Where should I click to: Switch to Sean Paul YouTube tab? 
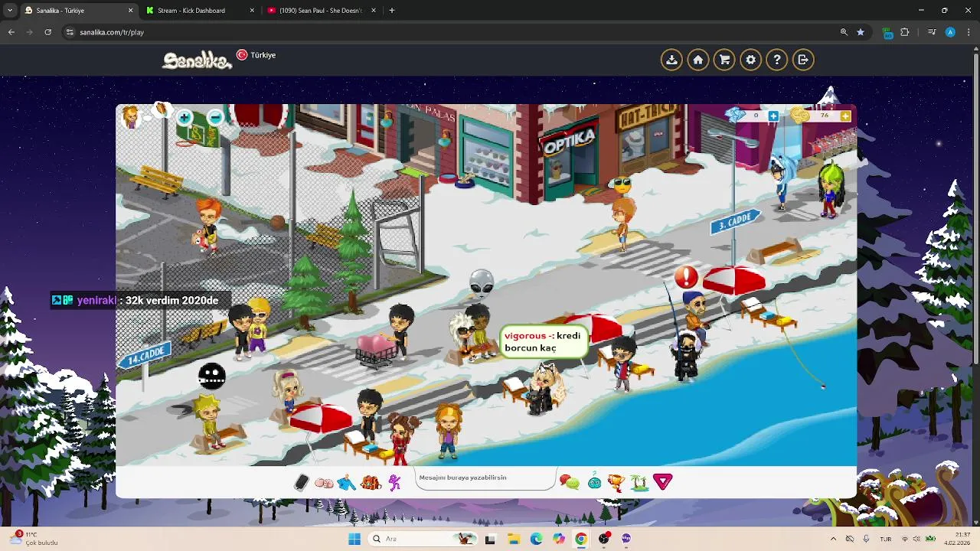[x=322, y=11]
